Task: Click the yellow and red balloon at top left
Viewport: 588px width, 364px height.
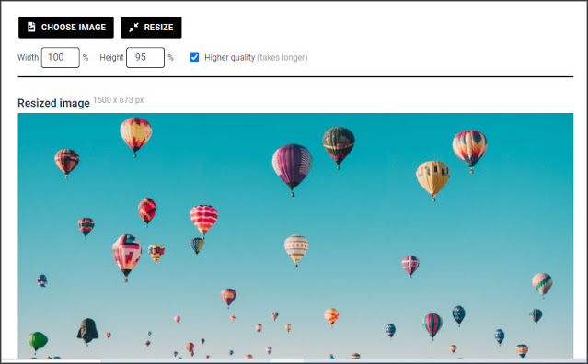Action: 136,136
